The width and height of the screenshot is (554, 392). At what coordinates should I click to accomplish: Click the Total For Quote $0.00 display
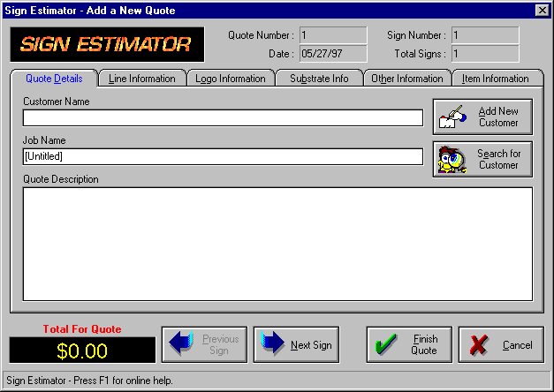click(82, 351)
